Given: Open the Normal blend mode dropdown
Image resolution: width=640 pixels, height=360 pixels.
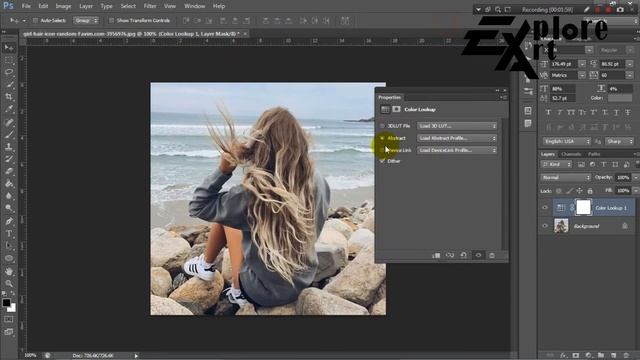Looking at the screenshot, I should pos(566,178).
